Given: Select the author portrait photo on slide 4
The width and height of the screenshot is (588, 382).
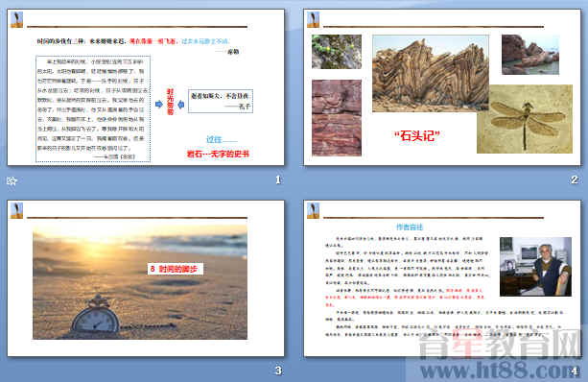Looking at the screenshot, I should [x=535, y=267].
